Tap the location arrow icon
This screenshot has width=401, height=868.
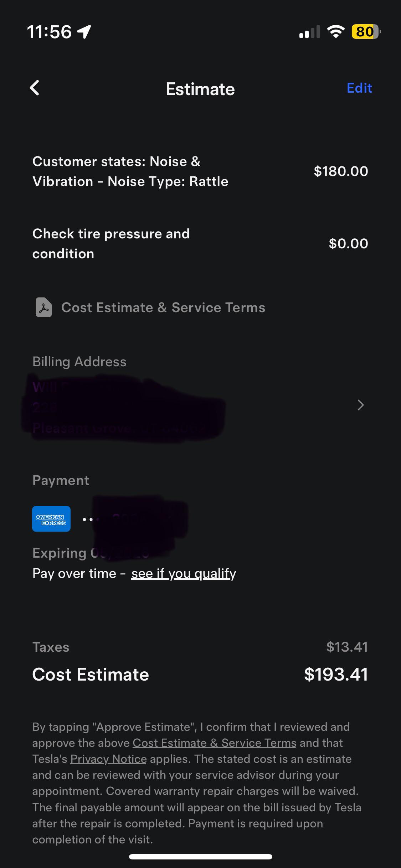84,32
